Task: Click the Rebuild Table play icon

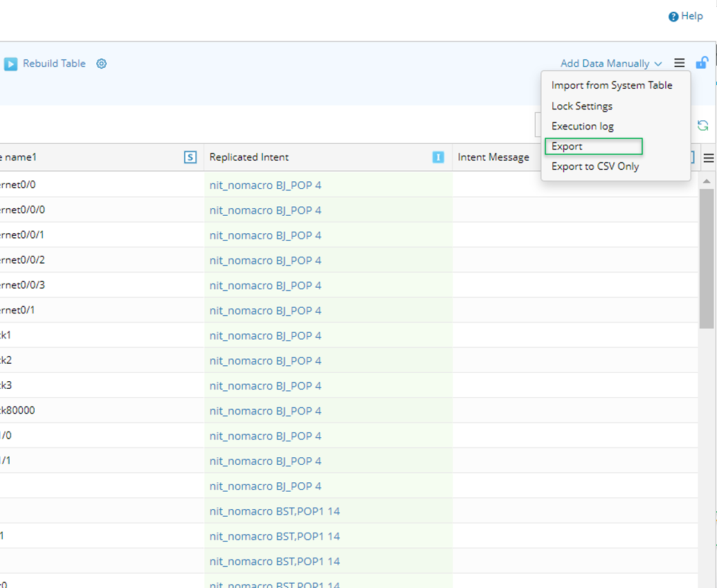Action: [10, 64]
